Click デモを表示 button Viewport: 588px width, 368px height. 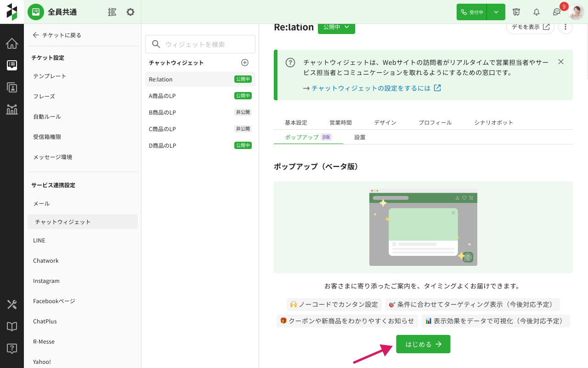tap(530, 27)
